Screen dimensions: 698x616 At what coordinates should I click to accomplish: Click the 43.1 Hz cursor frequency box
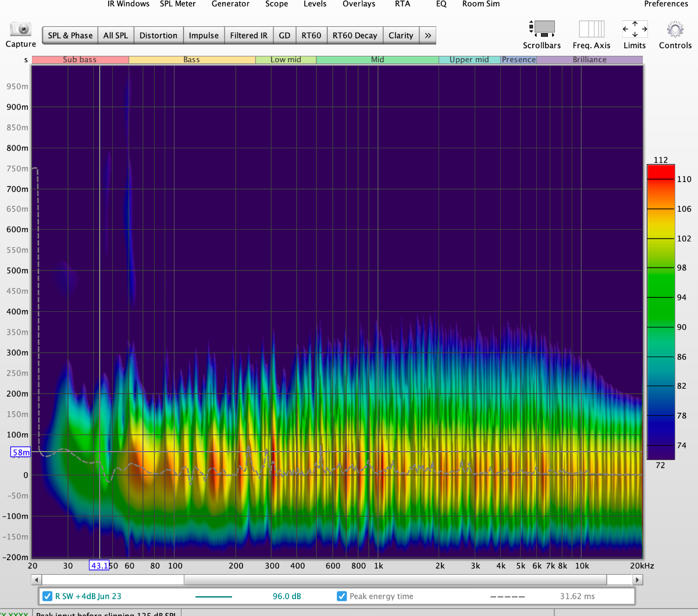point(99,565)
